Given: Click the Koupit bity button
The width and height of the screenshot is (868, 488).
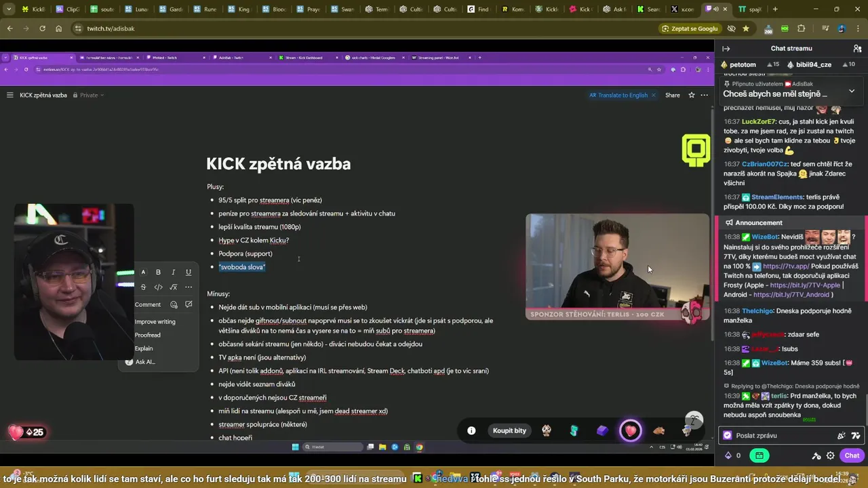Looking at the screenshot, I should point(509,430).
